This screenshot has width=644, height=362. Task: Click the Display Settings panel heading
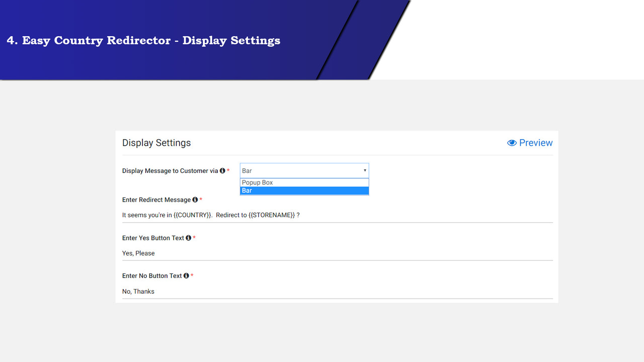point(156,143)
